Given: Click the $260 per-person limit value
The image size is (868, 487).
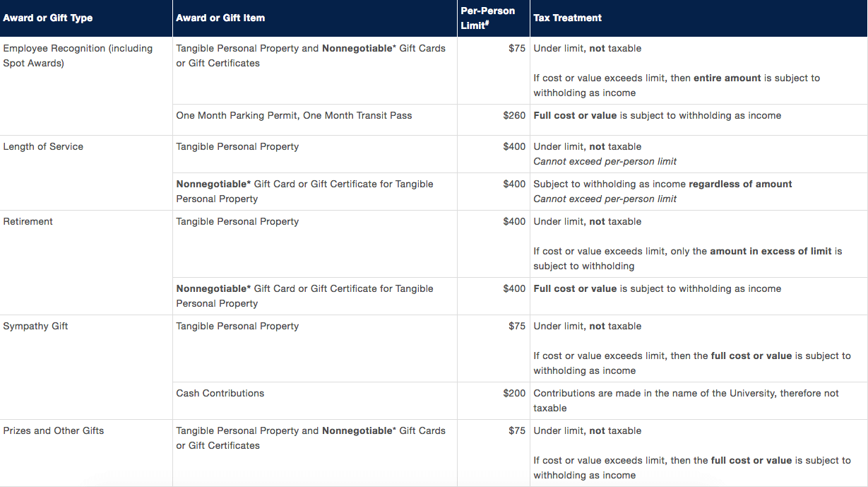Looking at the screenshot, I should coord(514,116).
